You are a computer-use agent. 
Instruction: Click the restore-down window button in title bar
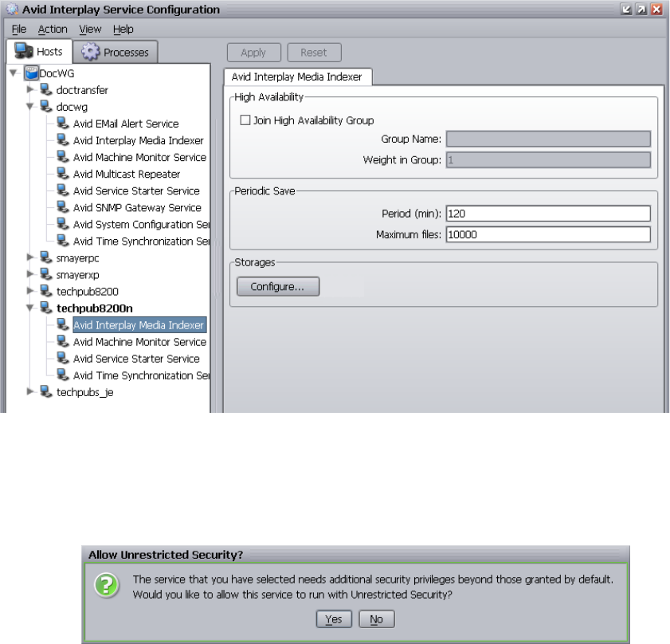click(x=626, y=9)
